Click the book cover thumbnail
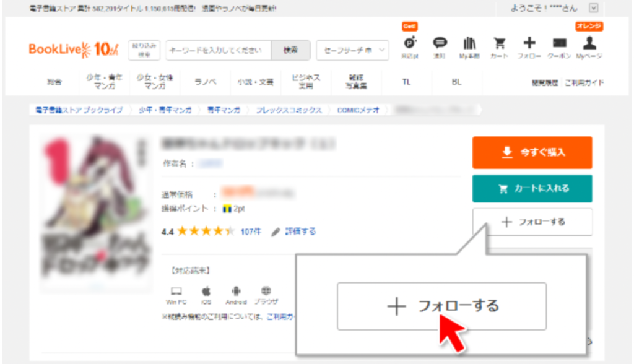 (96, 212)
